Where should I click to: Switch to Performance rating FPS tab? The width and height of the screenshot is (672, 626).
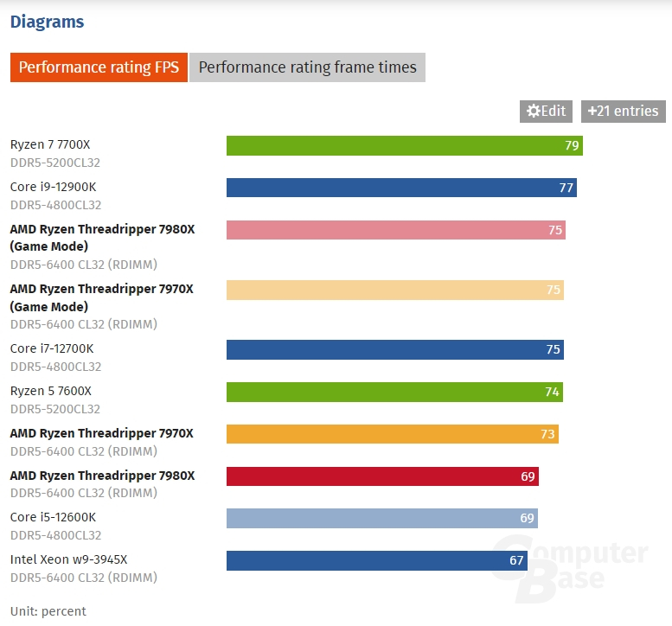tap(99, 67)
